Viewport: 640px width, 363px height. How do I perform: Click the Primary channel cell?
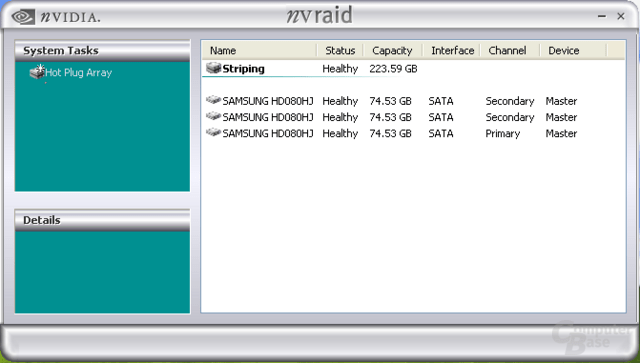502,134
